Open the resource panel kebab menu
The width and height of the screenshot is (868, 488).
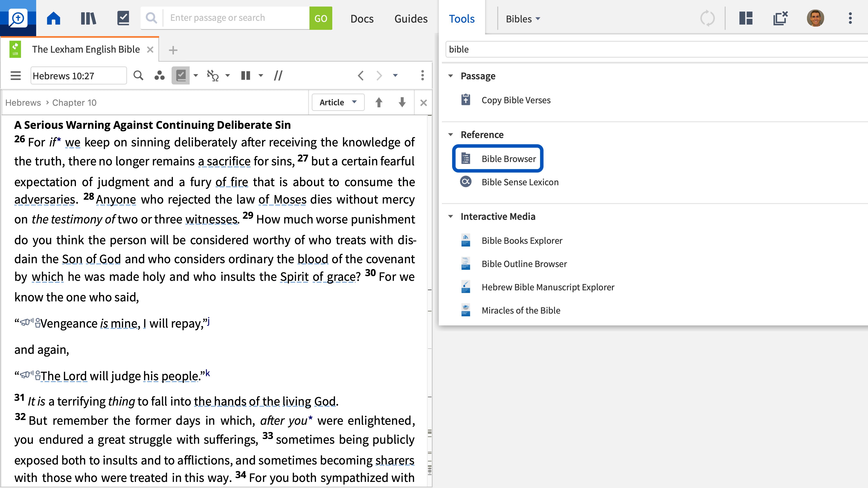click(x=422, y=75)
